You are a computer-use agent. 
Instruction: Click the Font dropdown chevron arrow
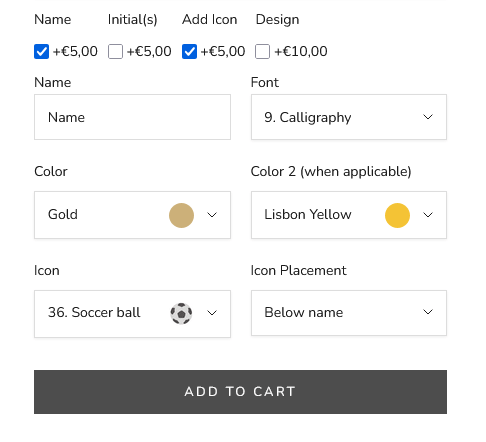[x=428, y=117]
